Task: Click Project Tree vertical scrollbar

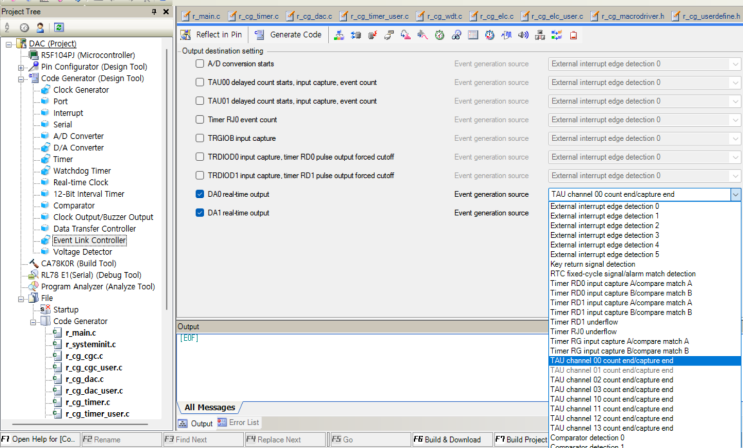Action: click(x=167, y=180)
